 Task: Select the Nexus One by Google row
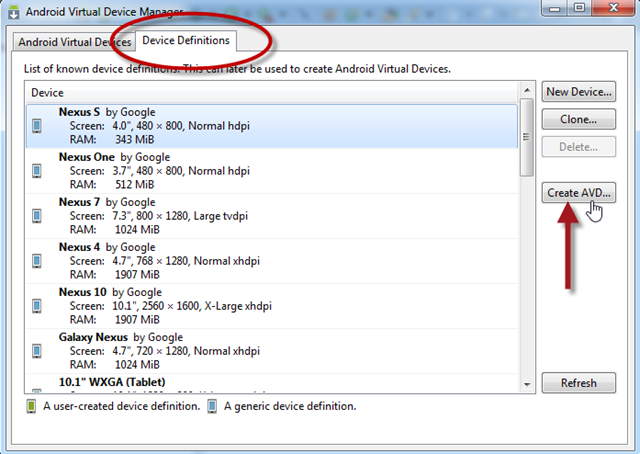click(271, 171)
